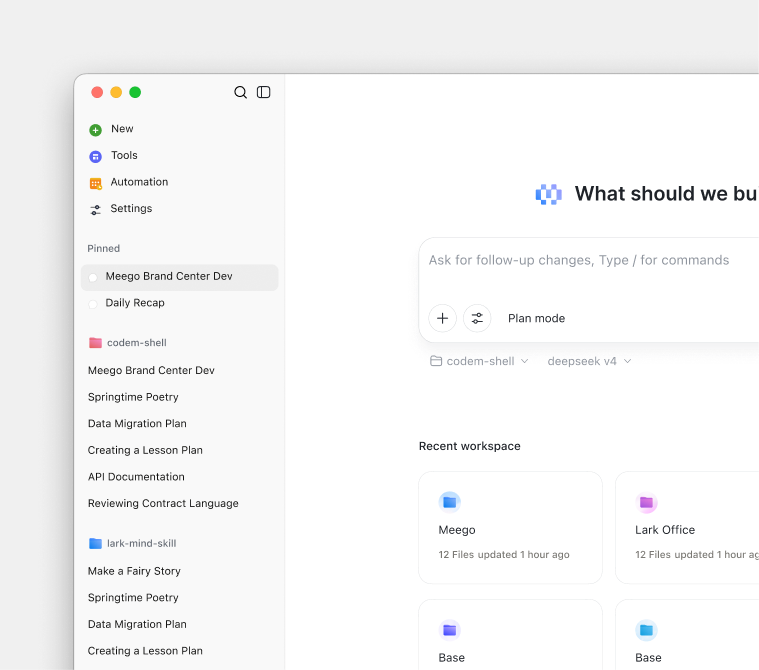Click status circle beside Daily Recap

[x=93, y=304]
